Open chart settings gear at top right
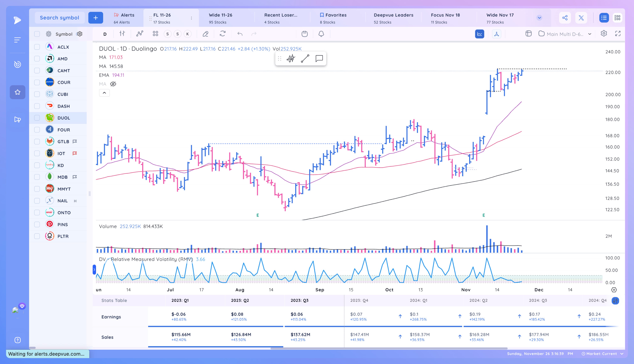The width and height of the screenshot is (634, 364). (604, 34)
